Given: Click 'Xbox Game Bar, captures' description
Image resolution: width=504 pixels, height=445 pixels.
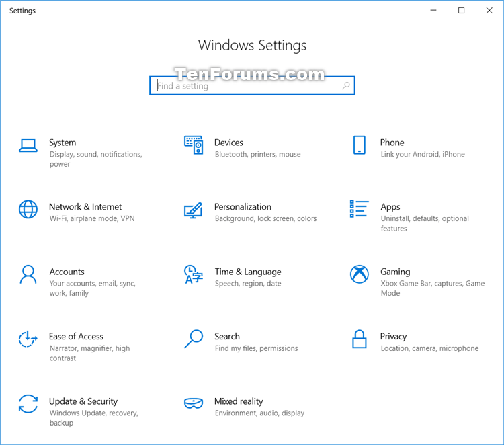Looking at the screenshot, I should click(433, 288).
